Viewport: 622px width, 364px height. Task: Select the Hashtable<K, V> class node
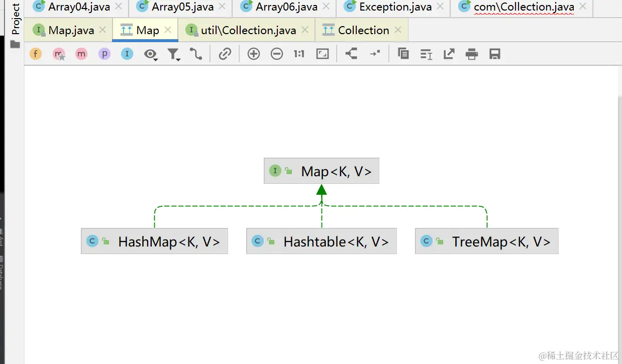(x=322, y=241)
